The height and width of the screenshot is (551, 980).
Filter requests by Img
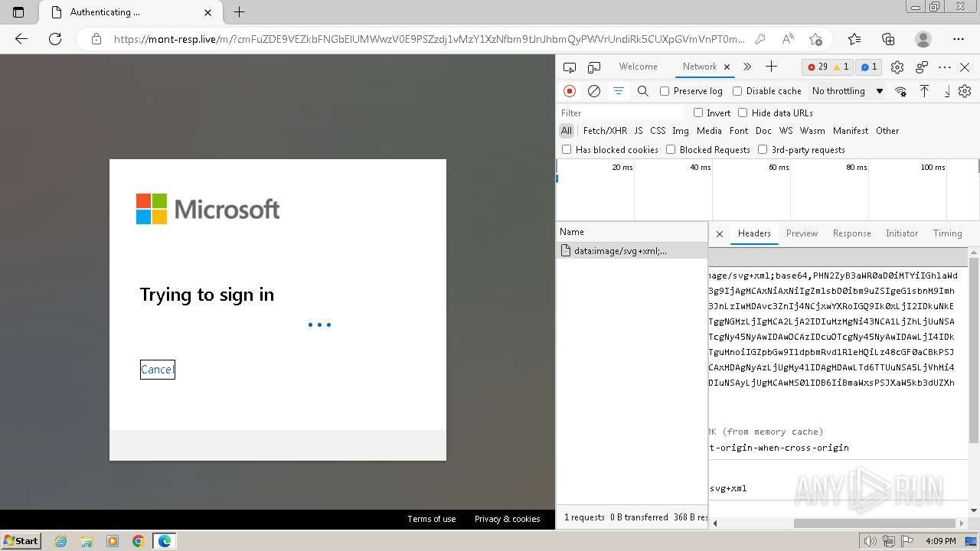[x=681, y=131]
